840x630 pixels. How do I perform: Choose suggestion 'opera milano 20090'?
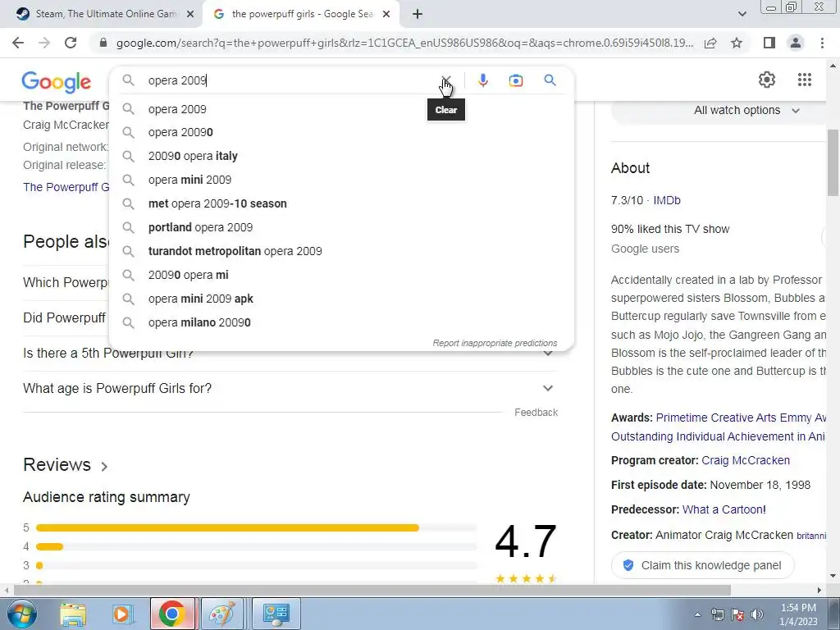tap(341, 322)
